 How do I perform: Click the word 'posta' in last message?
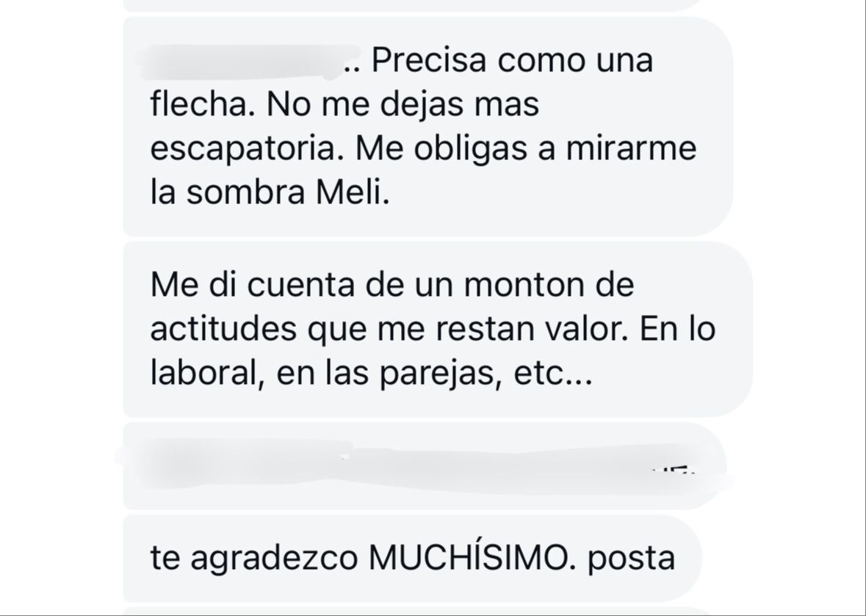[x=631, y=559]
